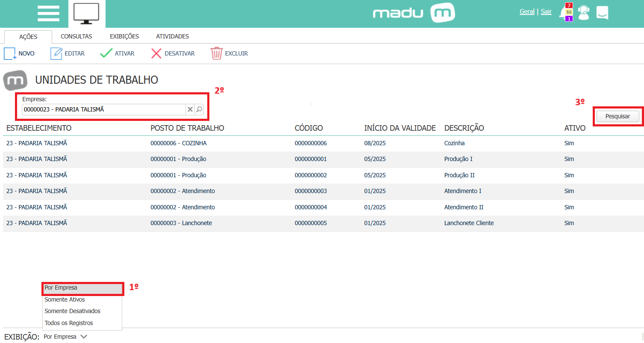Click the NOVO new record icon

pyautogui.click(x=10, y=54)
